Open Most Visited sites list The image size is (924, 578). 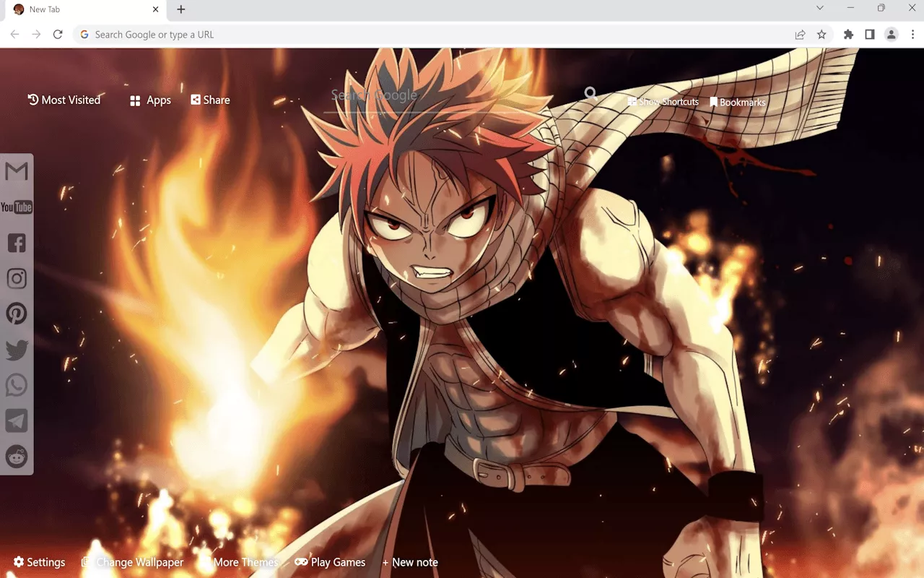(64, 100)
